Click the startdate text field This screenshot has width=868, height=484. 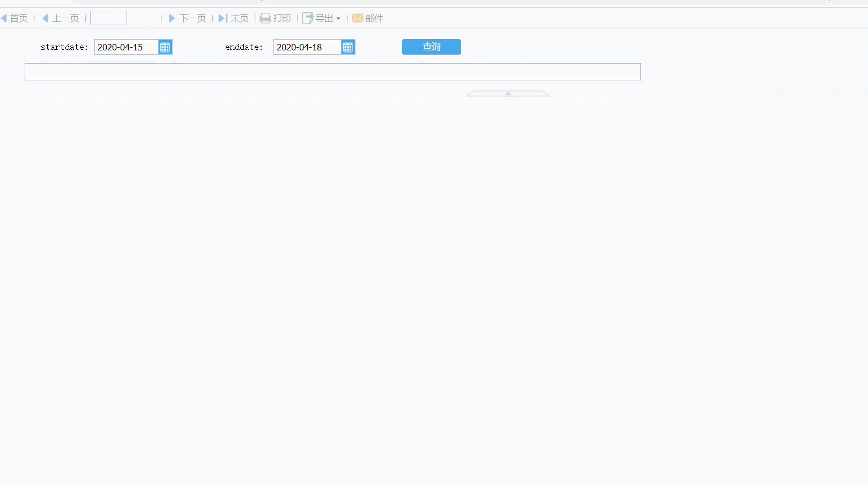(127, 47)
